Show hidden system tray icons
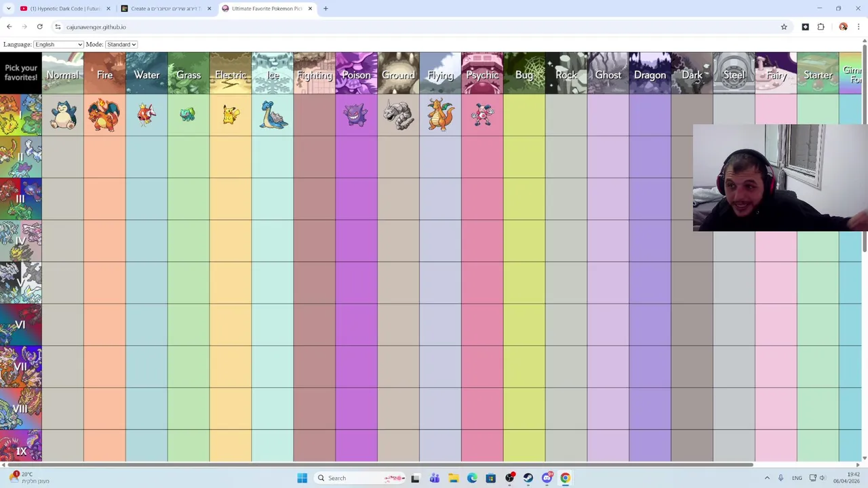The width and height of the screenshot is (868, 488). coord(767,478)
